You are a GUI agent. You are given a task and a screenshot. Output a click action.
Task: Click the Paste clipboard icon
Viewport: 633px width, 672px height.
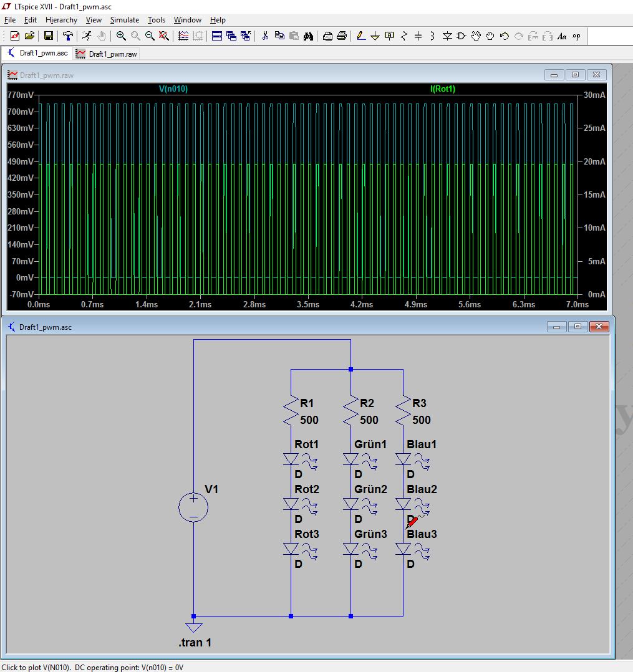pyautogui.click(x=294, y=36)
